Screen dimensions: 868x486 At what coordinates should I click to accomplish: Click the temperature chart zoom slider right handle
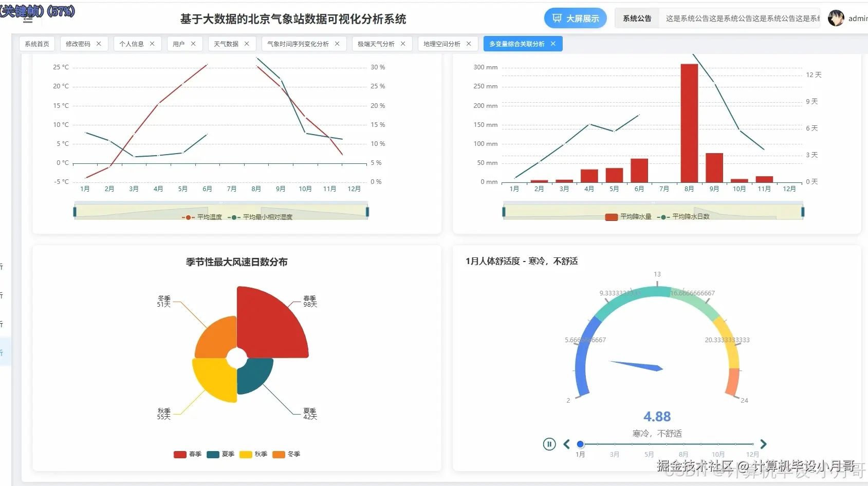coord(367,211)
